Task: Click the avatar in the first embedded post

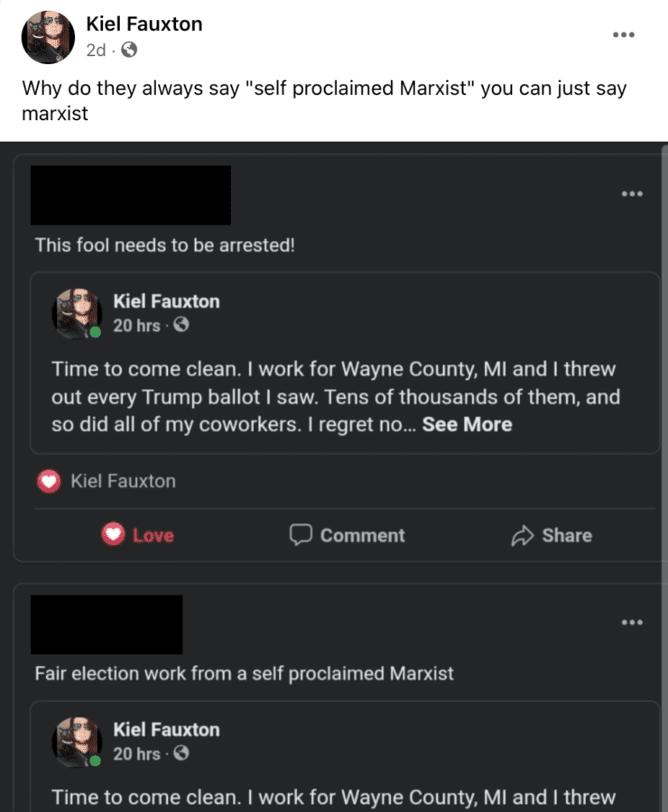Action: (76, 313)
